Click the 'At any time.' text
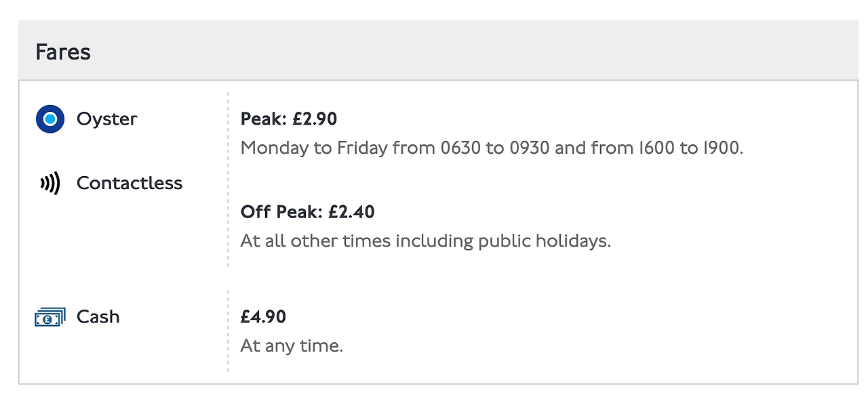868x397 pixels. click(x=292, y=346)
